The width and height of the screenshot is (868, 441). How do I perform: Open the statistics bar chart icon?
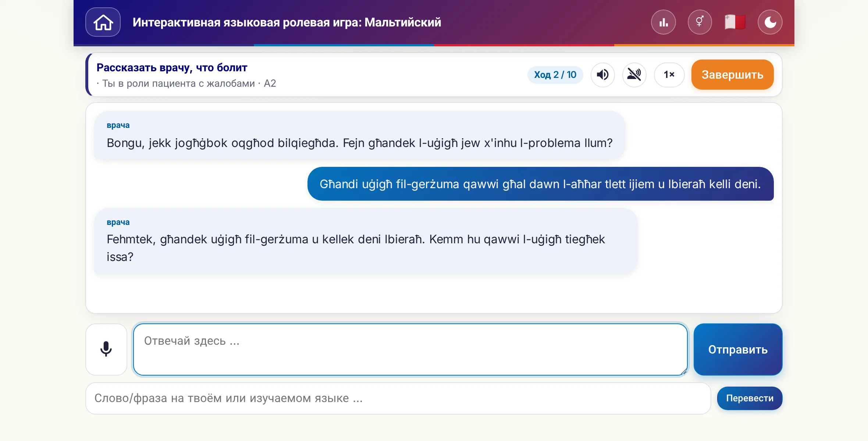coord(664,22)
